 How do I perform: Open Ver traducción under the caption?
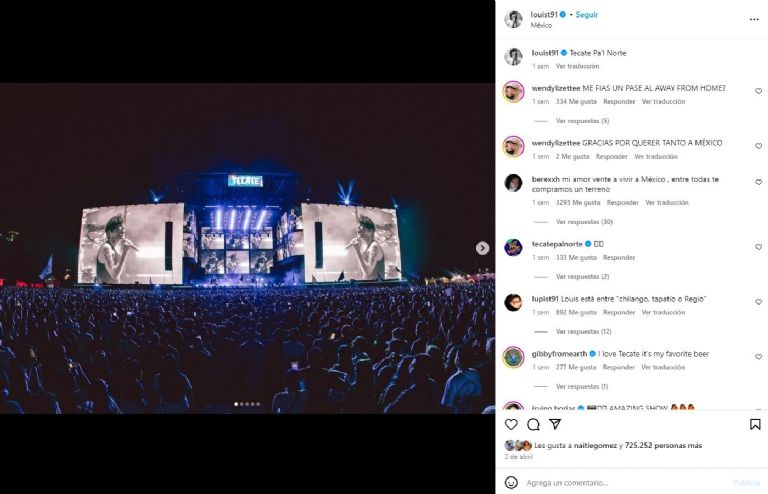click(577, 66)
